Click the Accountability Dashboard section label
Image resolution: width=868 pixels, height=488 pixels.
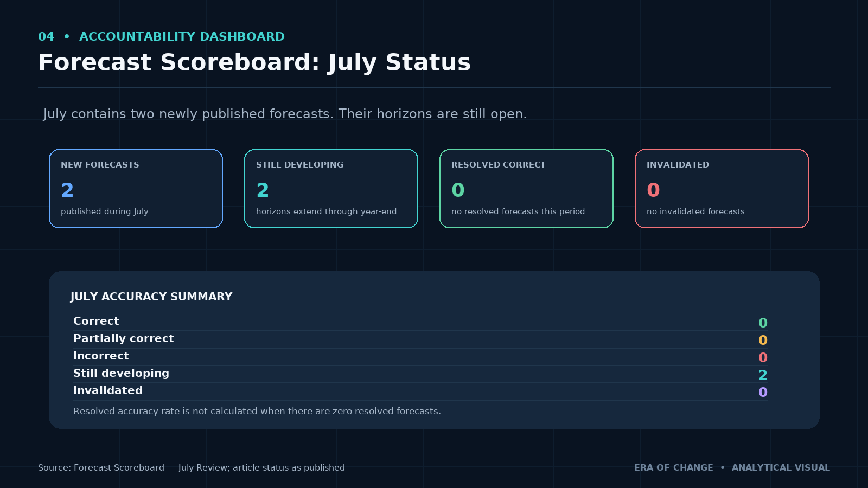182,36
